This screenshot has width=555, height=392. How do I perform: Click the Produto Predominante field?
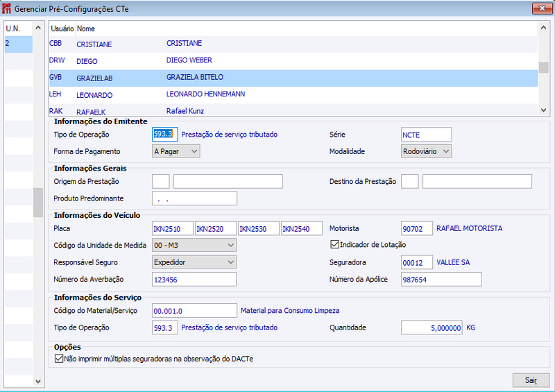(x=194, y=198)
